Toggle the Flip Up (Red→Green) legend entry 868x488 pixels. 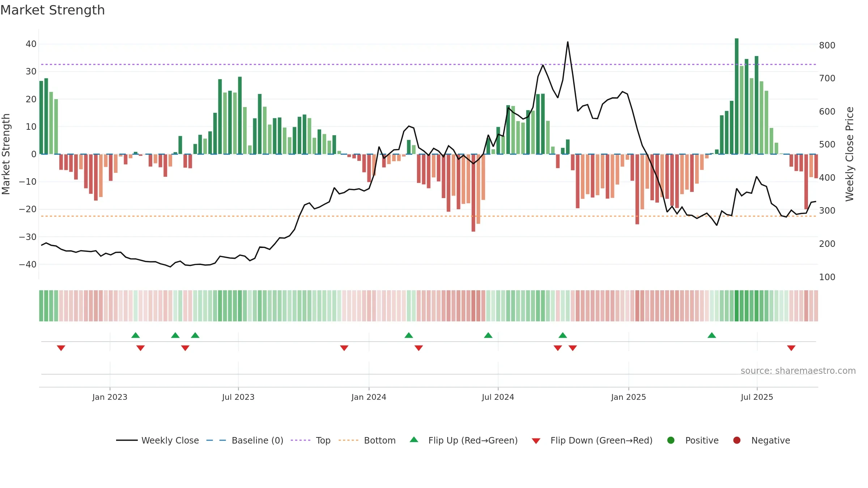[x=464, y=440]
